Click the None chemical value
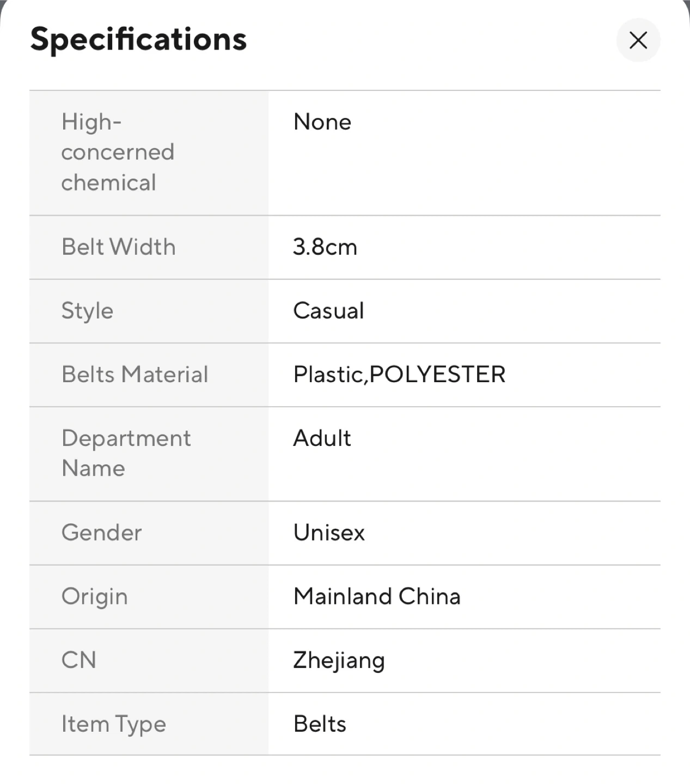 point(322,122)
